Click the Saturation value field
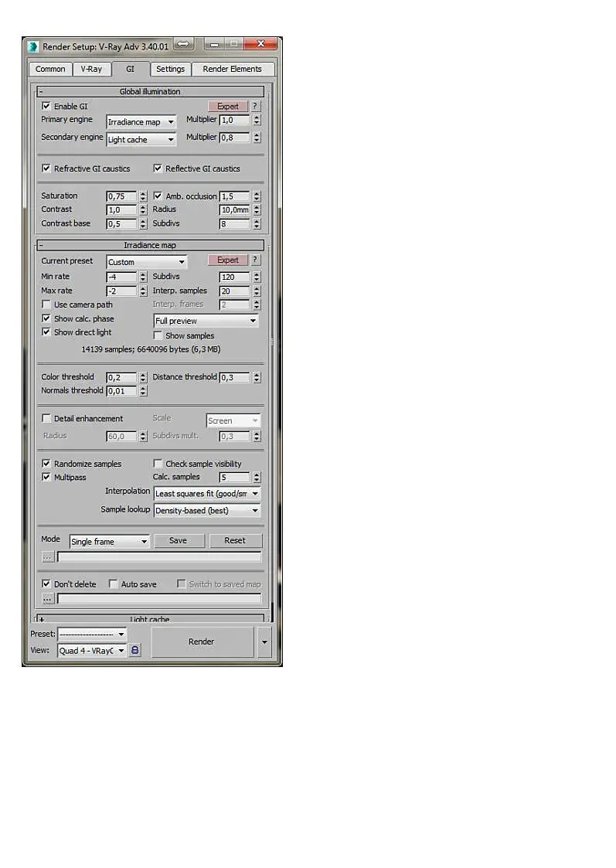The width and height of the screenshot is (616, 868). (121, 196)
